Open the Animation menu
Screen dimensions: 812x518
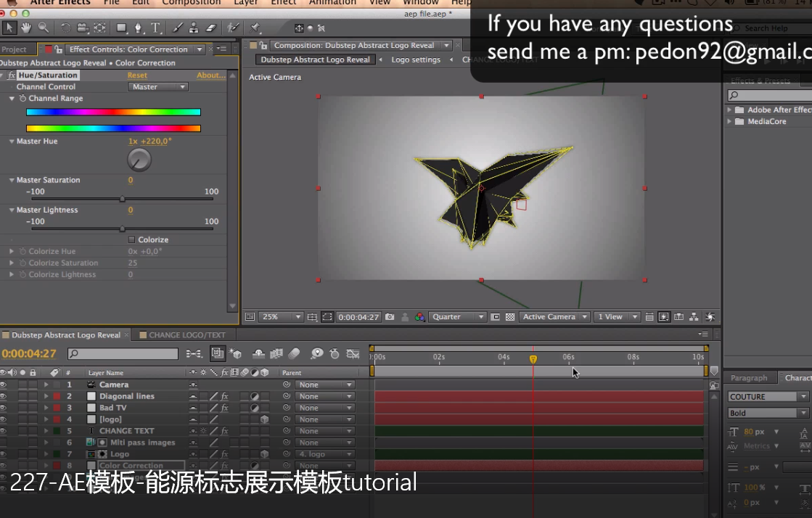pyautogui.click(x=332, y=3)
